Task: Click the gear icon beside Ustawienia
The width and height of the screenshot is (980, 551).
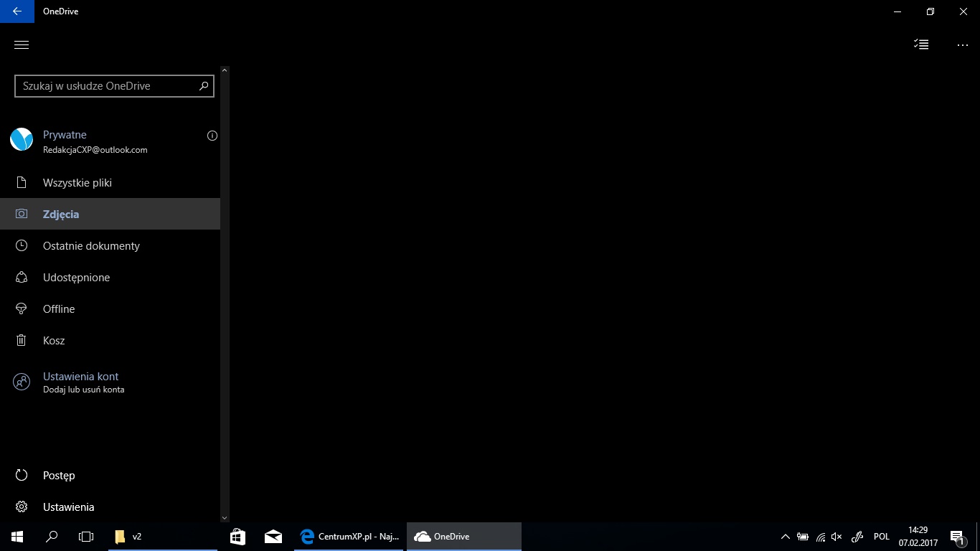Action: (22, 507)
